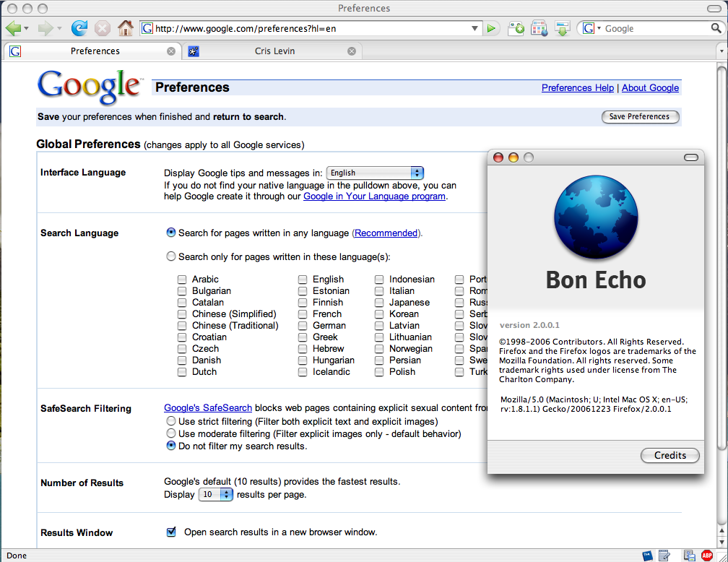Check the Chinese (Simplified) checkbox

pos(182,314)
